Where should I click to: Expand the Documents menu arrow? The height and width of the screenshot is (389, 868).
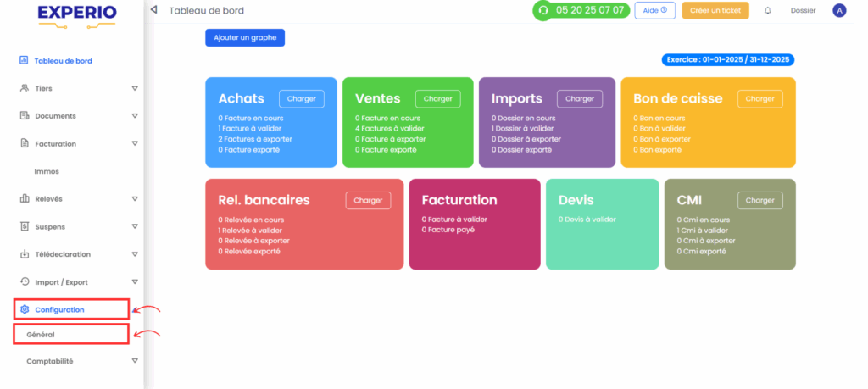[x=135, y=115]
